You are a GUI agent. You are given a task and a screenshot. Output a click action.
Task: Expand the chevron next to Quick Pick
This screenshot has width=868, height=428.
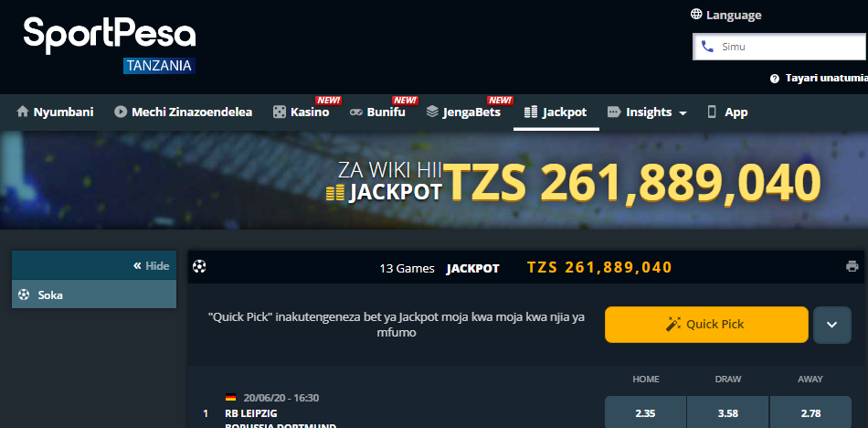[832, 325]
